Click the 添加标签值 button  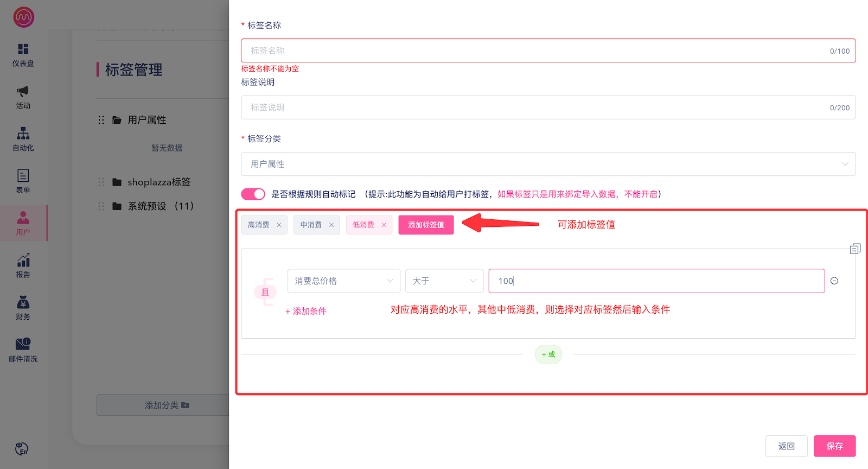tap(426, 225)
